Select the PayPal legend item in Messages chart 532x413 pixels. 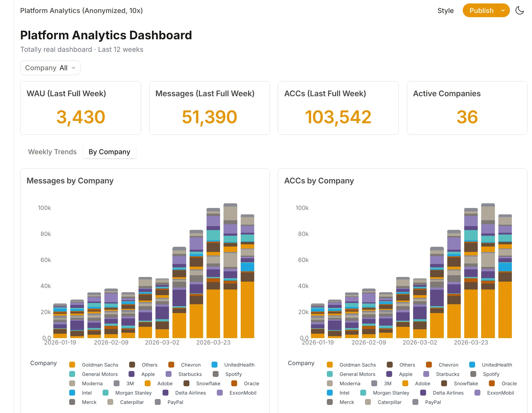175,402
